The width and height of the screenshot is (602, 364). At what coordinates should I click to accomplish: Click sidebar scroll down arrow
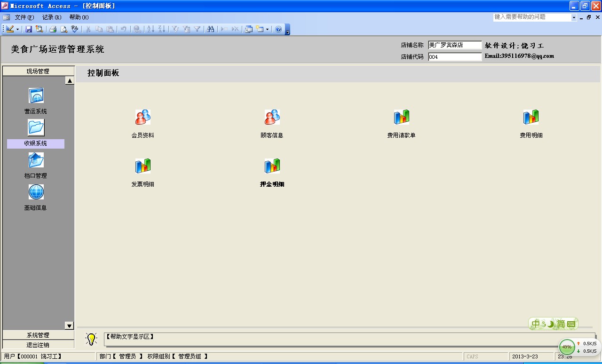[70, 325]
